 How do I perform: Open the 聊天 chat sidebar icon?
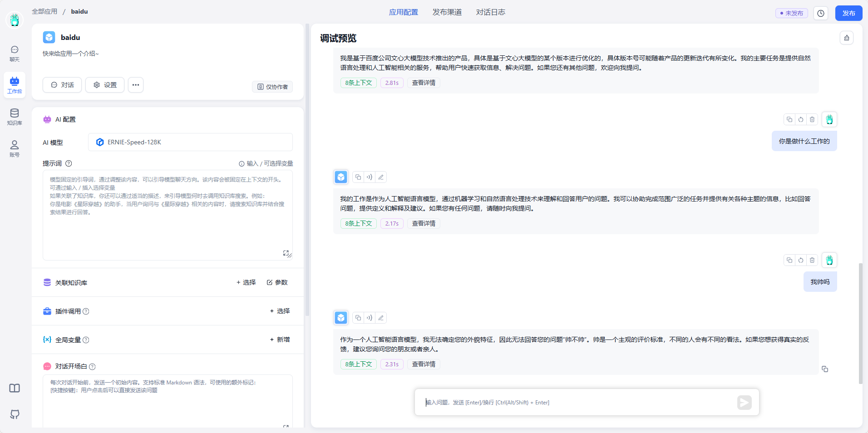pos(15,54)
